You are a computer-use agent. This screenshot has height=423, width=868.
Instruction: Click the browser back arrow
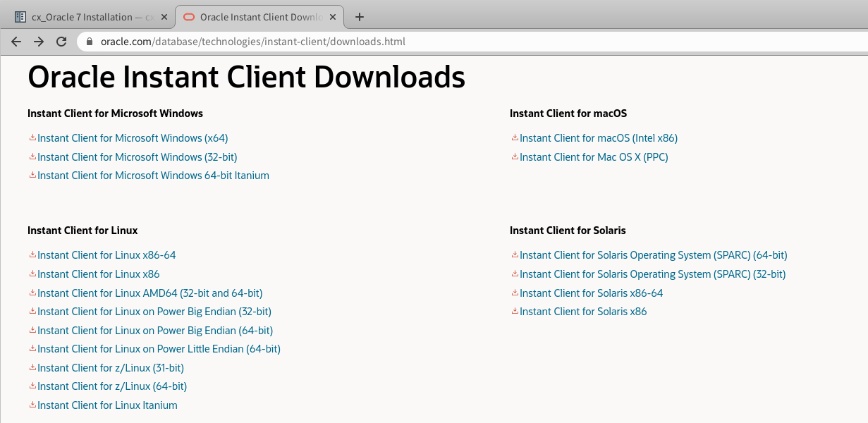pyautogui.click(x=17, y=42)
